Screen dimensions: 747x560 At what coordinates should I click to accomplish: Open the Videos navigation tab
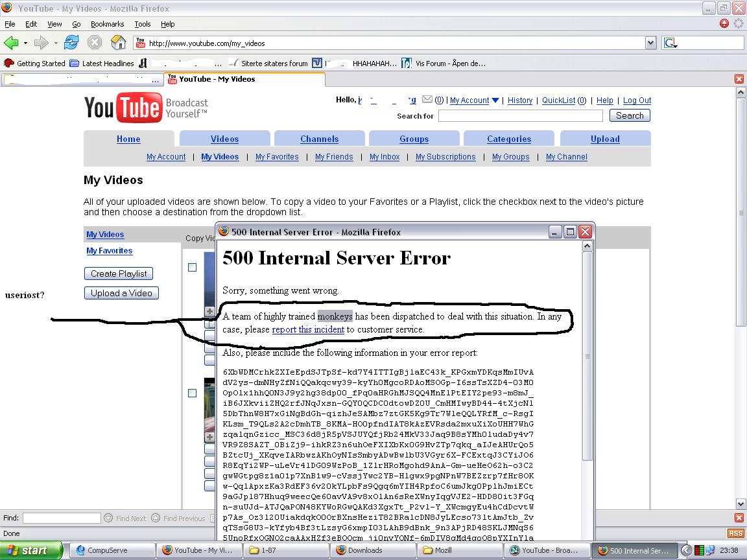pos(225,139)
